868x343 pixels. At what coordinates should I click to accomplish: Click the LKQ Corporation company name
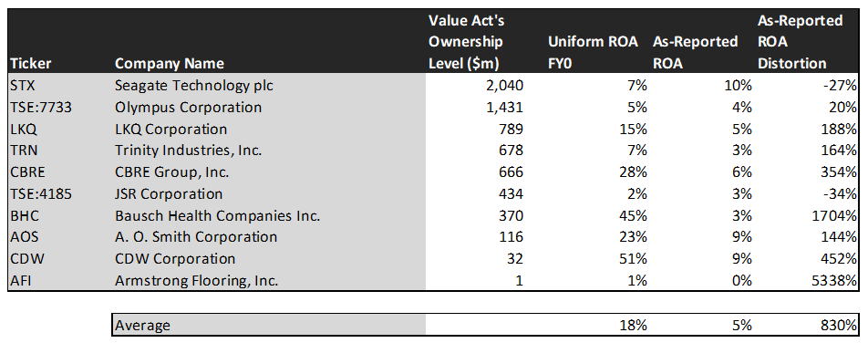point(170,130)
